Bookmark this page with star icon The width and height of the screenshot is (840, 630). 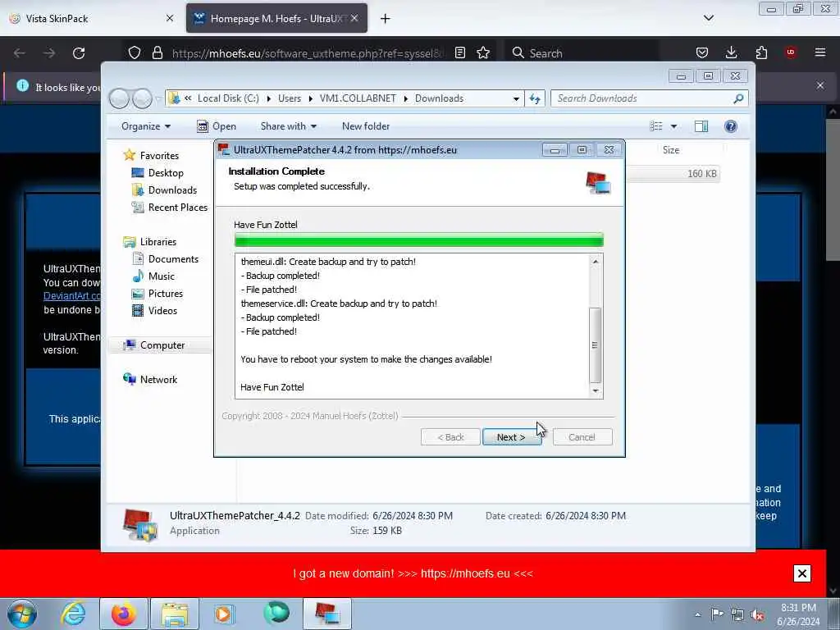click(x=483, y=53)
